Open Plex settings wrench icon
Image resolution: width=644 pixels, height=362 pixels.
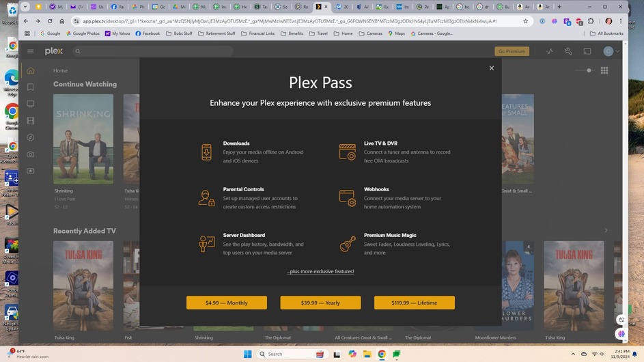click(568, 51)
